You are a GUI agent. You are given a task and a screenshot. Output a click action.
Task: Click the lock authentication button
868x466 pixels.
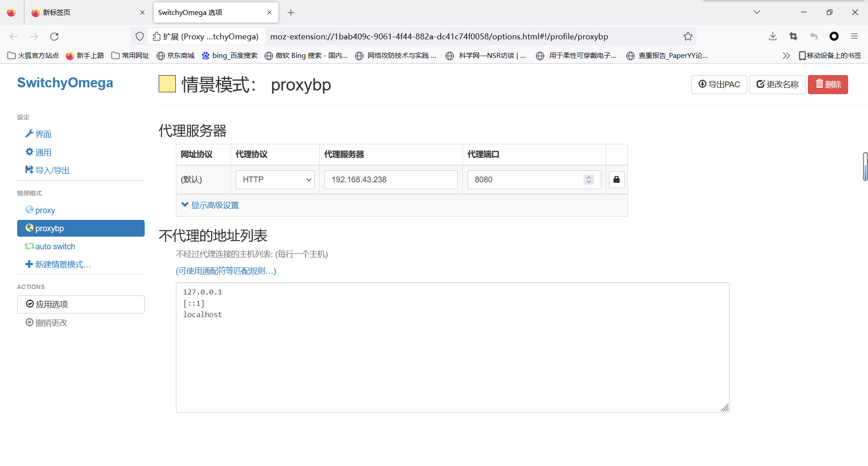[617, 180]
